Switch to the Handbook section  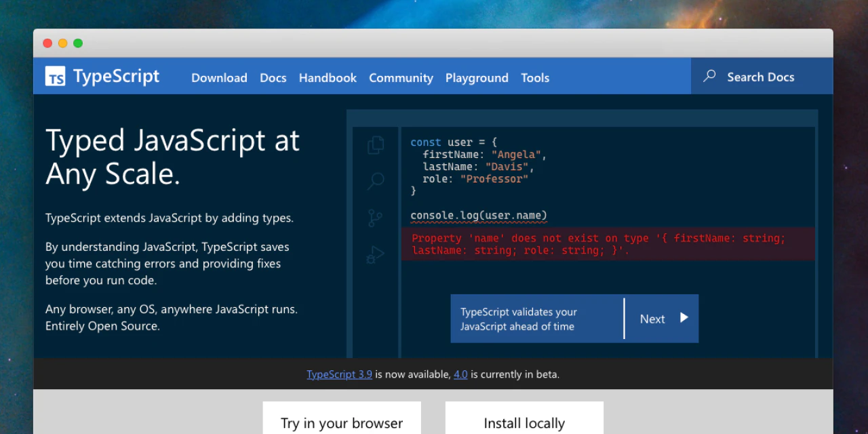pos(328,78)
